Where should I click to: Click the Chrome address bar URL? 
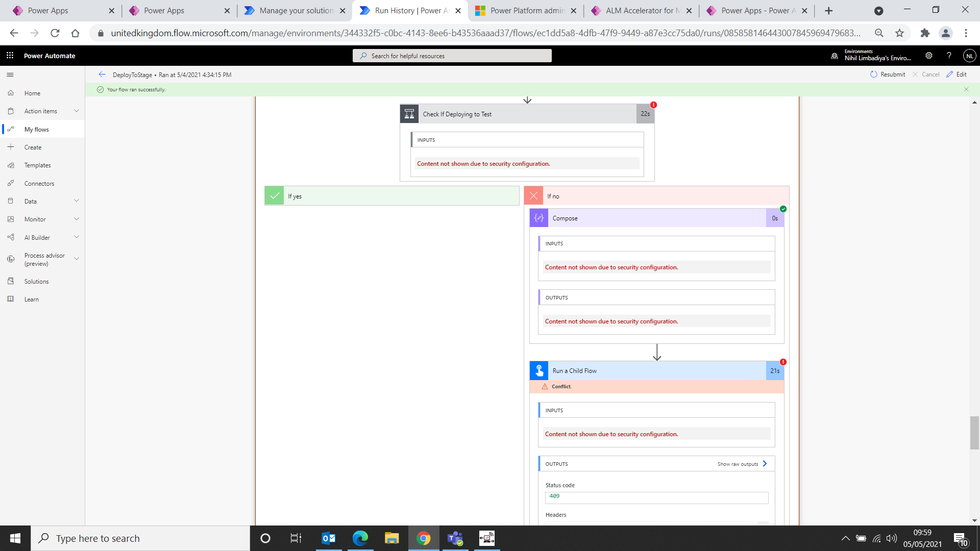pos(485,33)
